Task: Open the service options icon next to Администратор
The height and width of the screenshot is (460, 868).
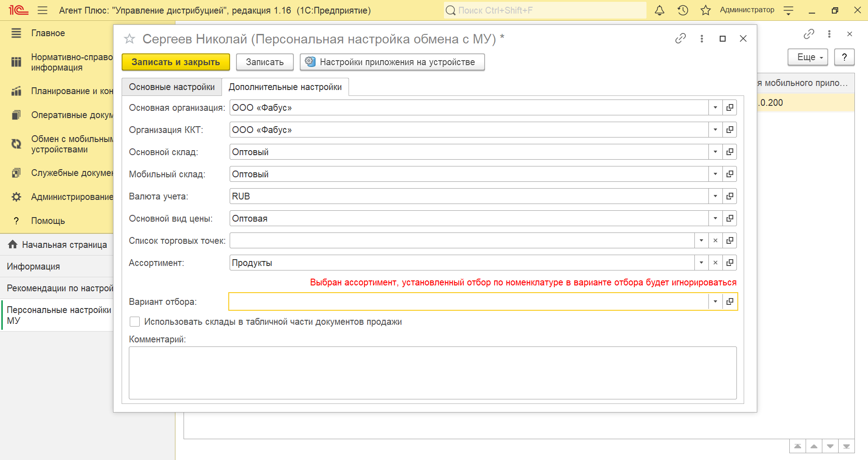Action: pyautogui.click(x=788, y=10)
